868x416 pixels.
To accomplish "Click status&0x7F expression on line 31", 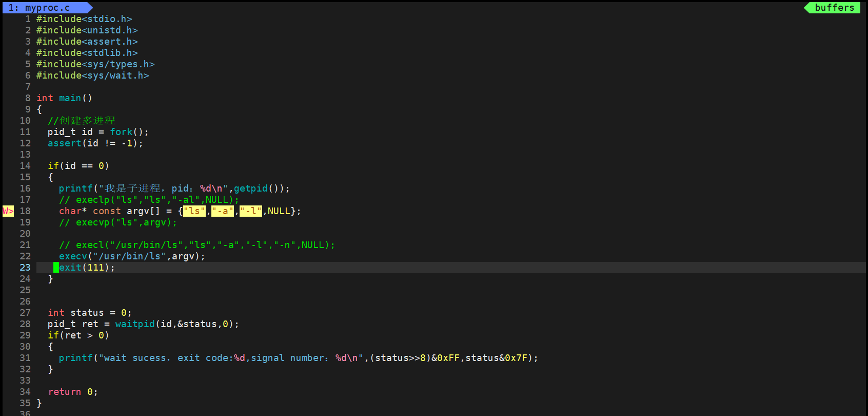I will (x=497, y=358).
